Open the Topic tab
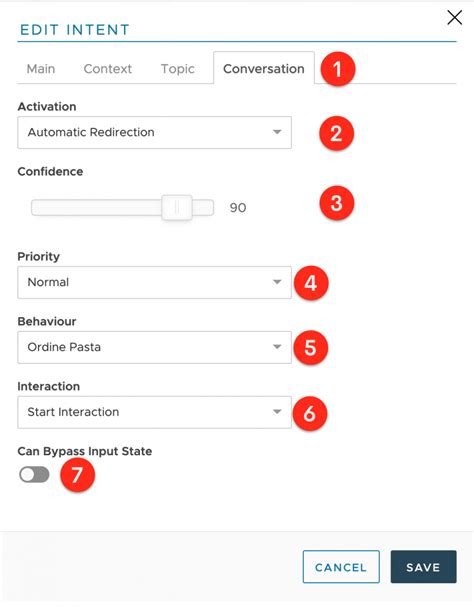 (178, 69)
